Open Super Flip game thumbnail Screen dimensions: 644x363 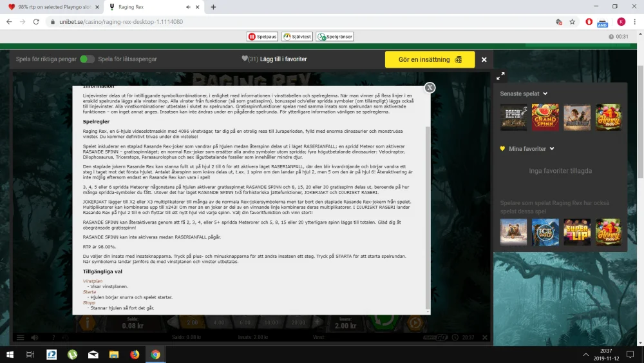[x=576, y=232]
